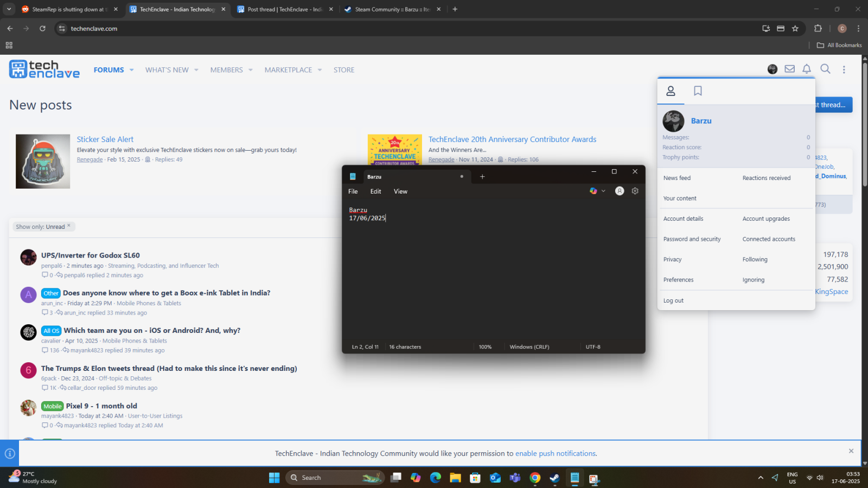Click the address bar URL field
The image size is (868, 488).
pos(407,29)
